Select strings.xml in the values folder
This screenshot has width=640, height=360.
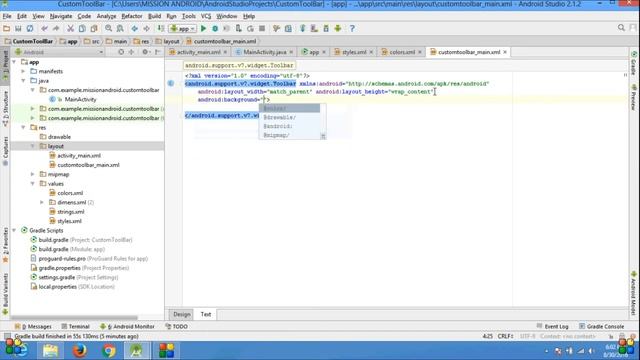click(71, 212)
